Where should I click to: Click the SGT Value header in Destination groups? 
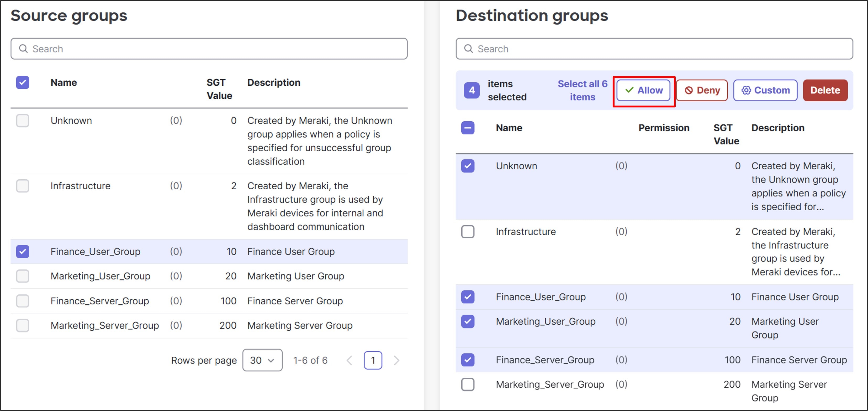(726, 134)
